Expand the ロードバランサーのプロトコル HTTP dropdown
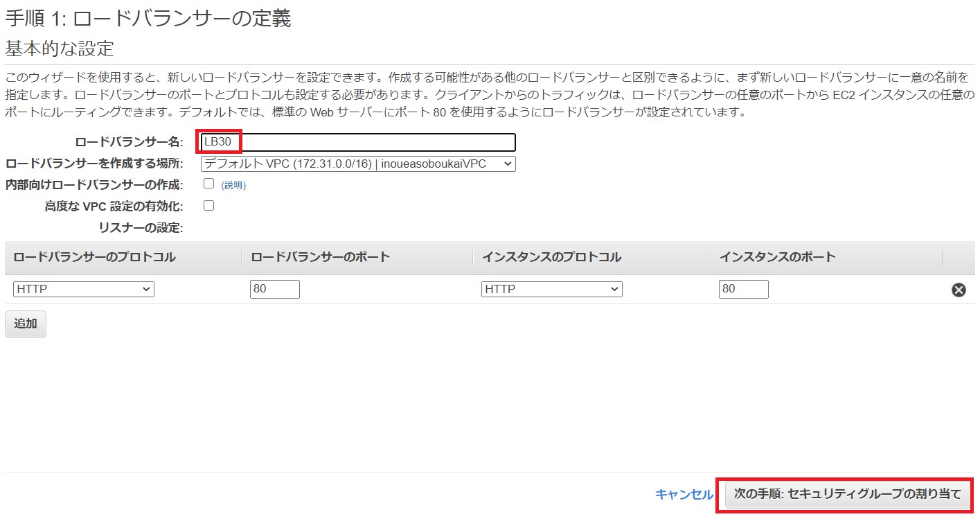980x519 pixels. coord(83,290)
